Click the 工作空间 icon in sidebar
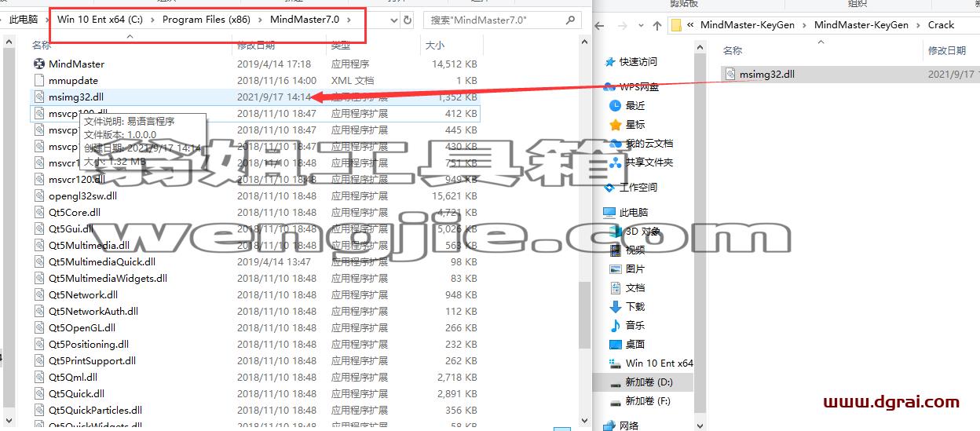 point(610,187)
